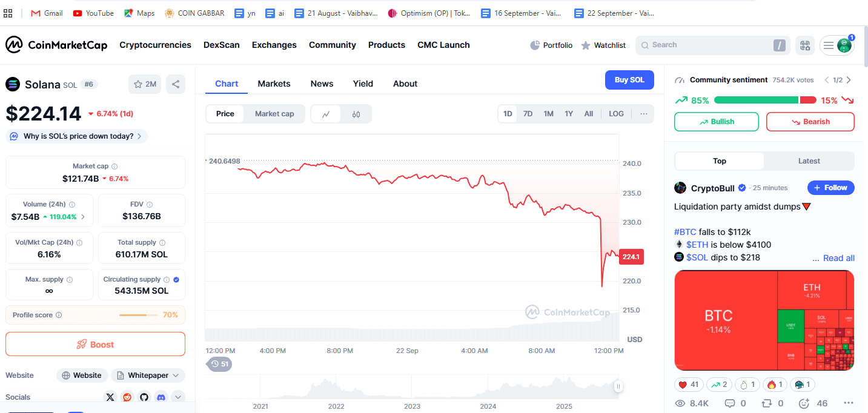
Task: Toggle the LOG scale on the chart
Action: tap(616, 114)
